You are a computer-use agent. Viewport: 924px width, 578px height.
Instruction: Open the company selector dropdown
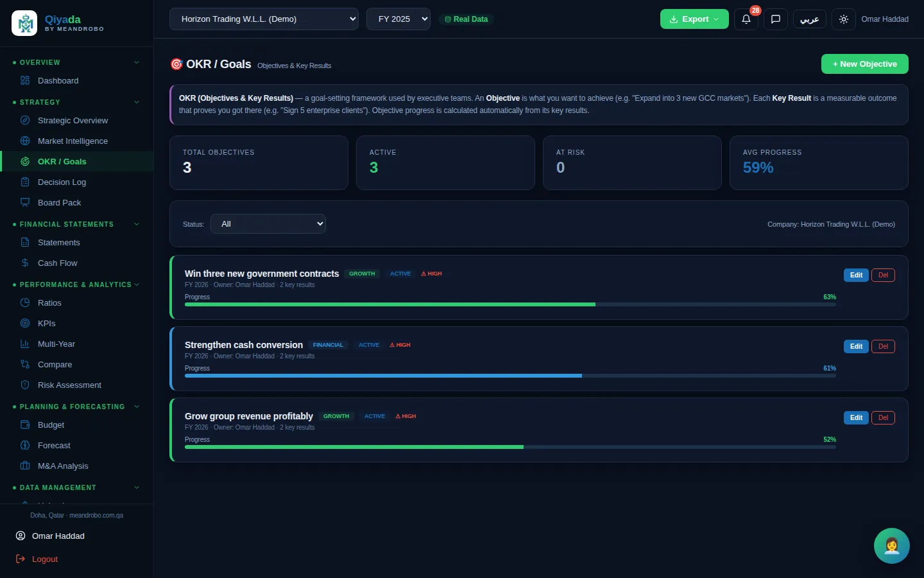(264, 19)
